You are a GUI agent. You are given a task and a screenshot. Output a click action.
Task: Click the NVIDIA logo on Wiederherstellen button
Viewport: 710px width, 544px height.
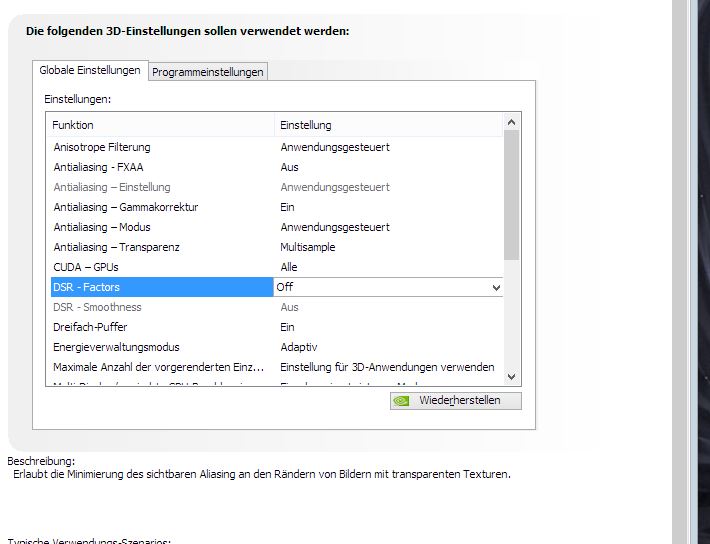point(401,401)
